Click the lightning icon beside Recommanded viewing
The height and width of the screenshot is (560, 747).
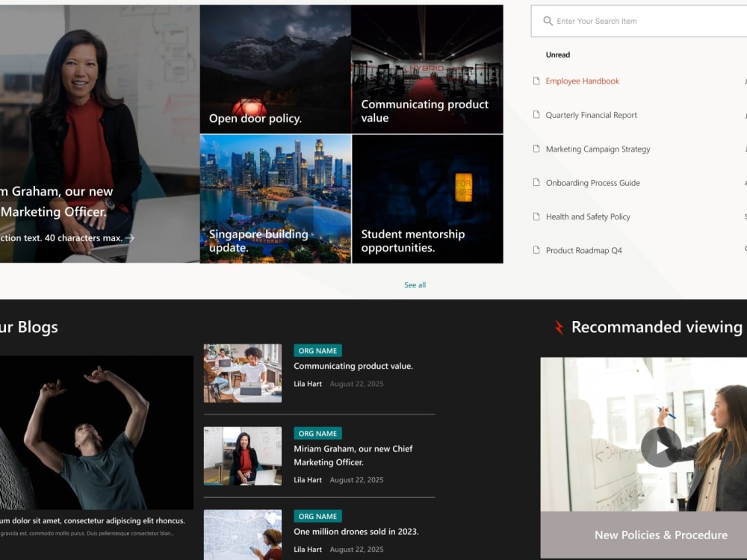click(x=559, y=327)
